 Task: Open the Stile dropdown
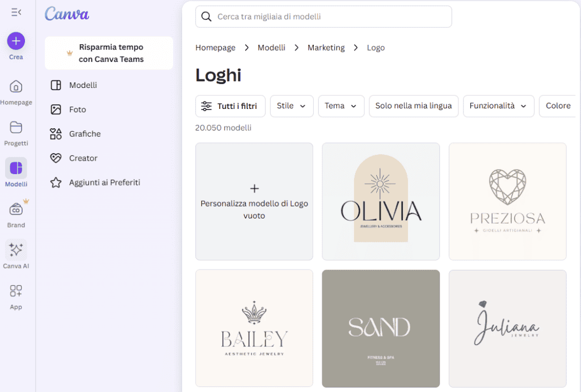point(292,106)
